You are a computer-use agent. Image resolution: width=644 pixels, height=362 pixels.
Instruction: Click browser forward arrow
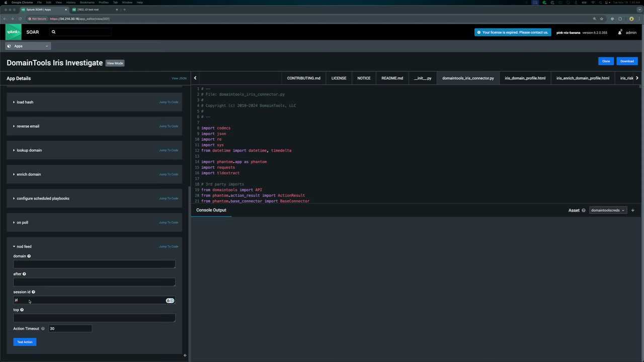click(x=13, y=19)
